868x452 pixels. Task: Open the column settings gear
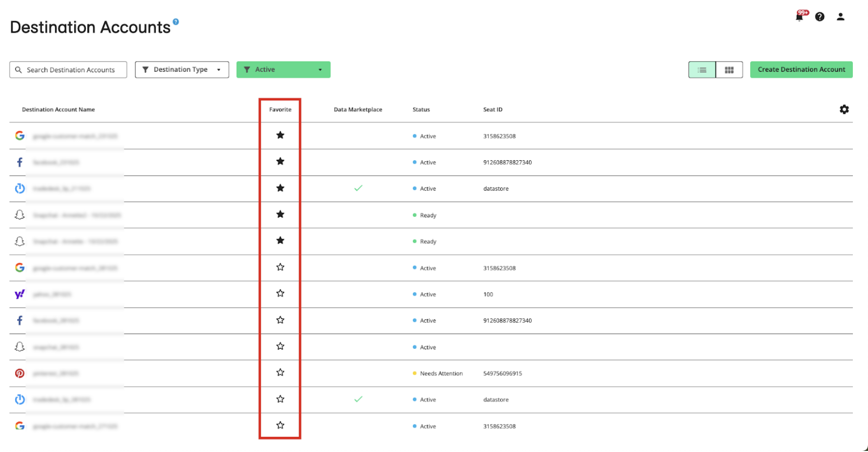pos(844,109)
